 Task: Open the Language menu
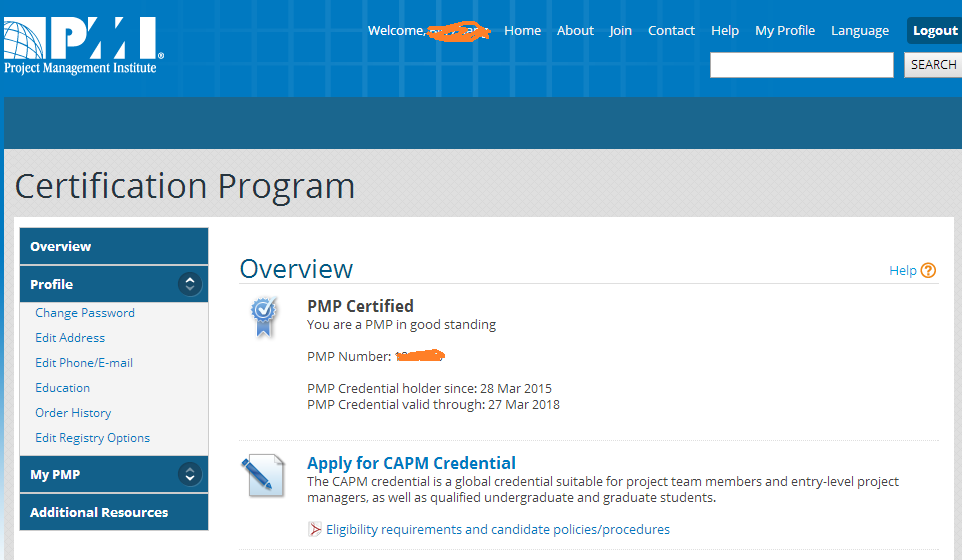(x=860, y=31)
